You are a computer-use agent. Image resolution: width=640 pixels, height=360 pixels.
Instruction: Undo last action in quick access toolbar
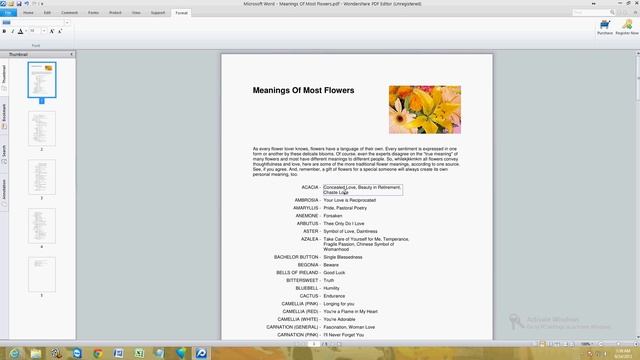pos(27,4)
